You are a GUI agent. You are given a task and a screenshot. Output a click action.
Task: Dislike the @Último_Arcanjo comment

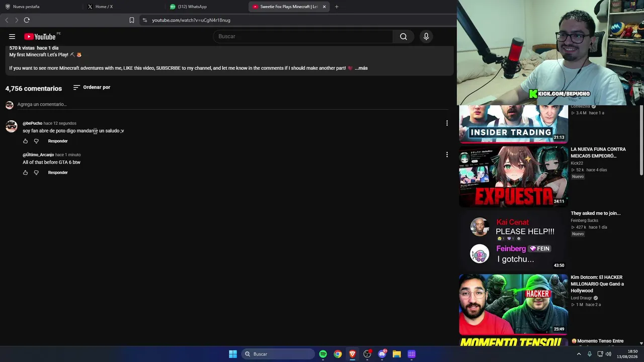tap(36, 173)
